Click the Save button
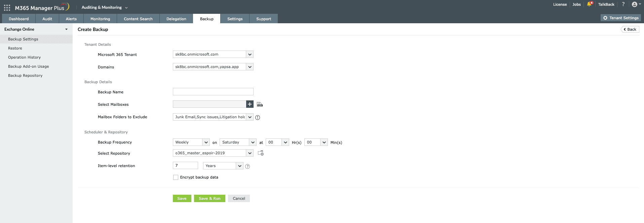The width and height of the screenshot is (644, 223). [182, 198]
